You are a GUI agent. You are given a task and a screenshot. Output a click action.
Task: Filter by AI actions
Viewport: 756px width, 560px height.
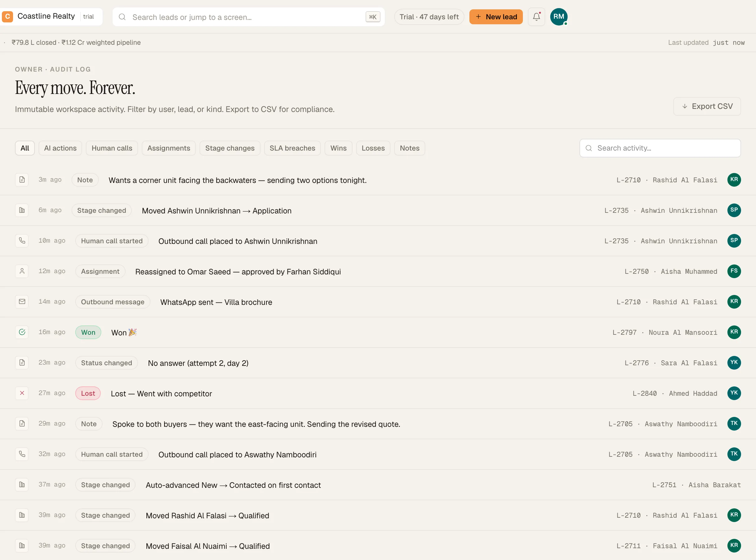[x=60, y=148]
